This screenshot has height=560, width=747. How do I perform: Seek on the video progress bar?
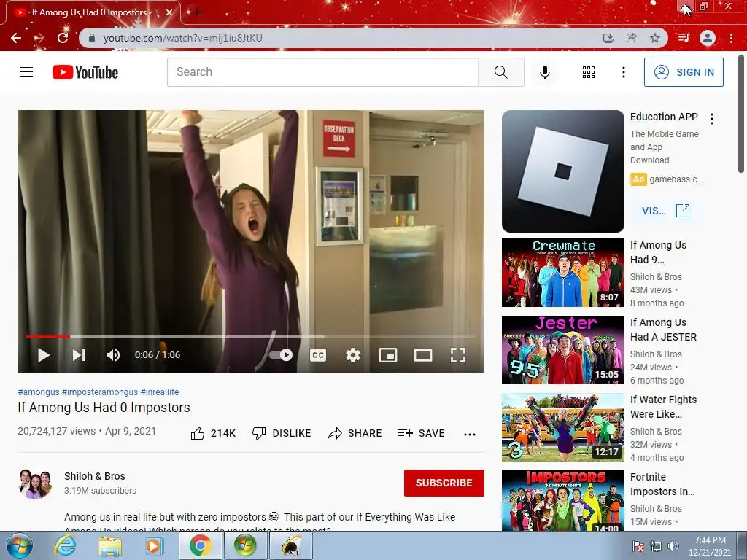click(251, 336)
